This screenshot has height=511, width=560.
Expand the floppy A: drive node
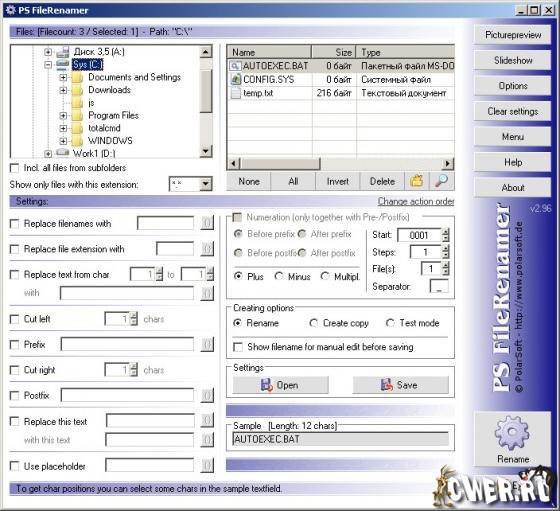click(x=48, y=52)
